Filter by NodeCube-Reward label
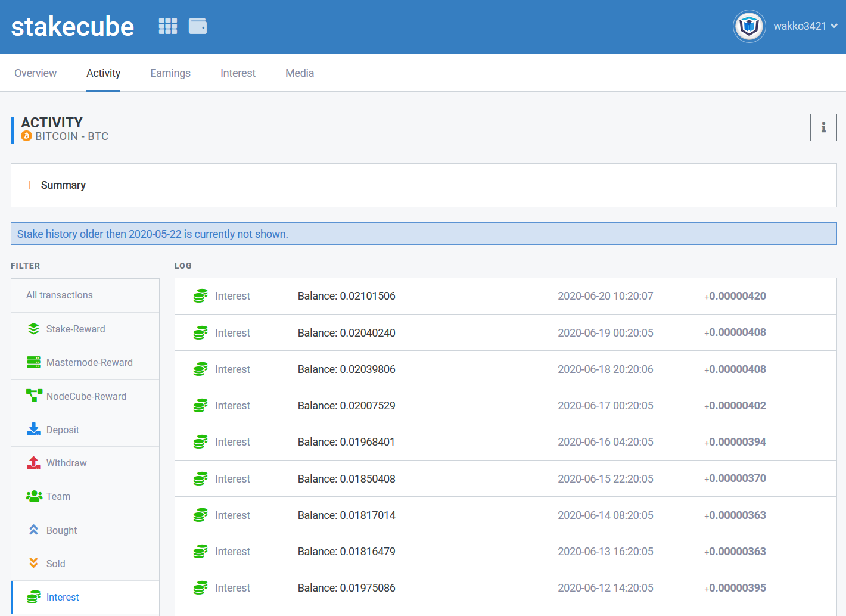Viewport: 846px width, 616px height. point(86,396)
